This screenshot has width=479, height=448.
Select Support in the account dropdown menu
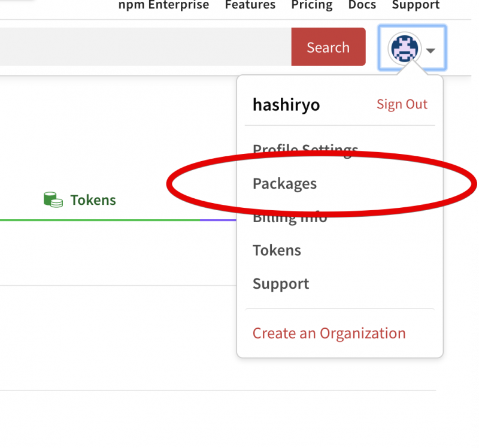[x=281, y=284]
